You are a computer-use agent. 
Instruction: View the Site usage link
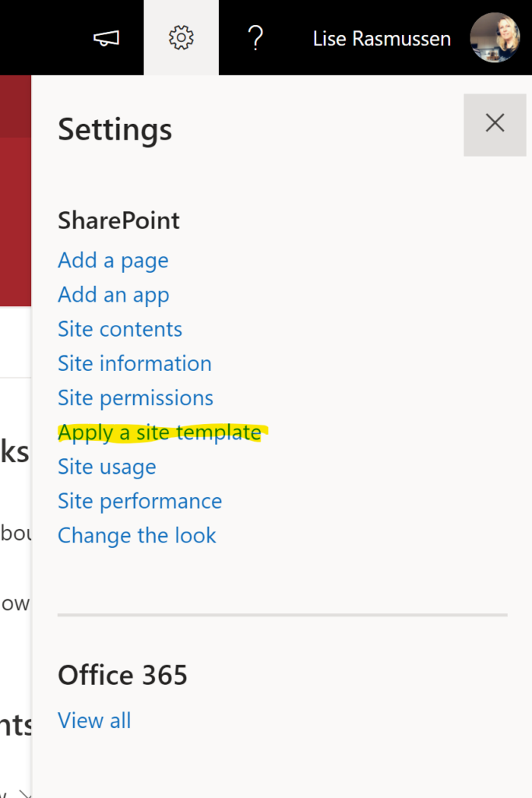[x=107, y=468]
